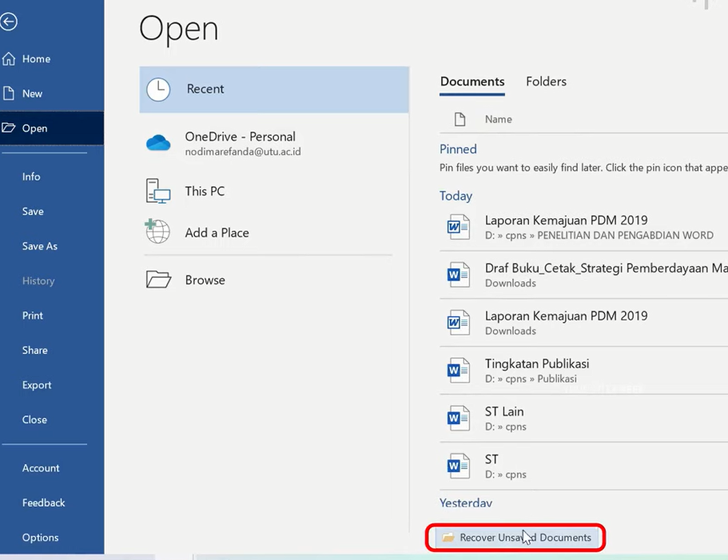The height and width of the screenshot is (560, 728).
Task: Switch to the Folders tab
Action: point(546,81)
